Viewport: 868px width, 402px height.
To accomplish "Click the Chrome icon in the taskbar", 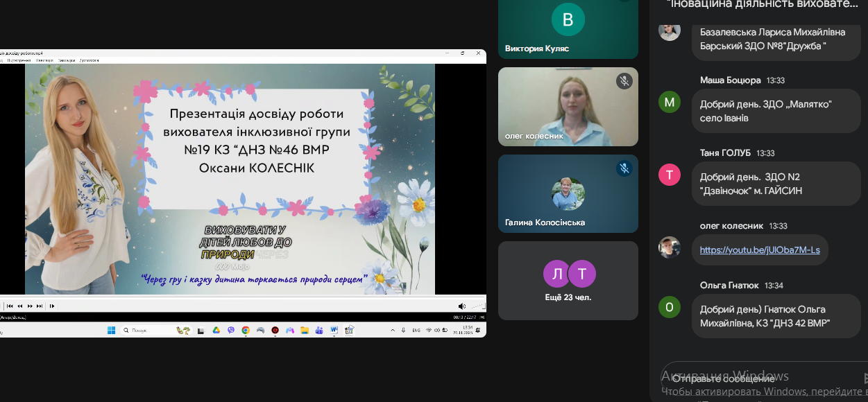I will click(246, 331).
